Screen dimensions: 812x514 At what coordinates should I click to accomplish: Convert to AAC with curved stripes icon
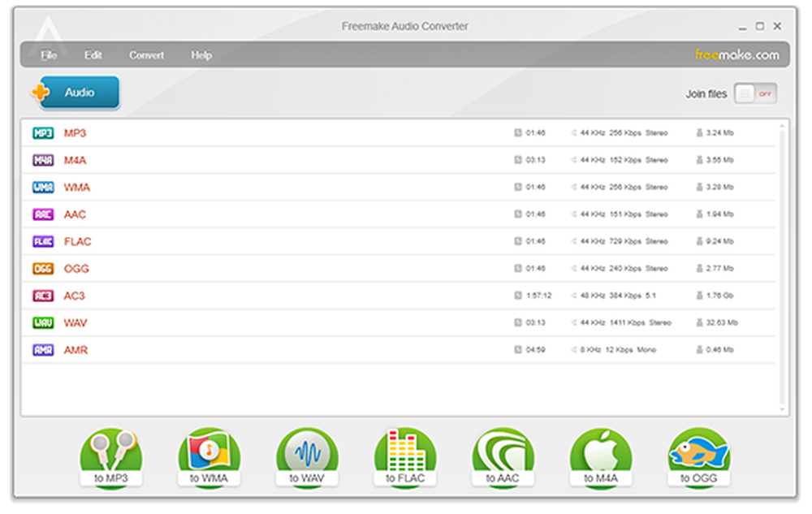(503, 458)
